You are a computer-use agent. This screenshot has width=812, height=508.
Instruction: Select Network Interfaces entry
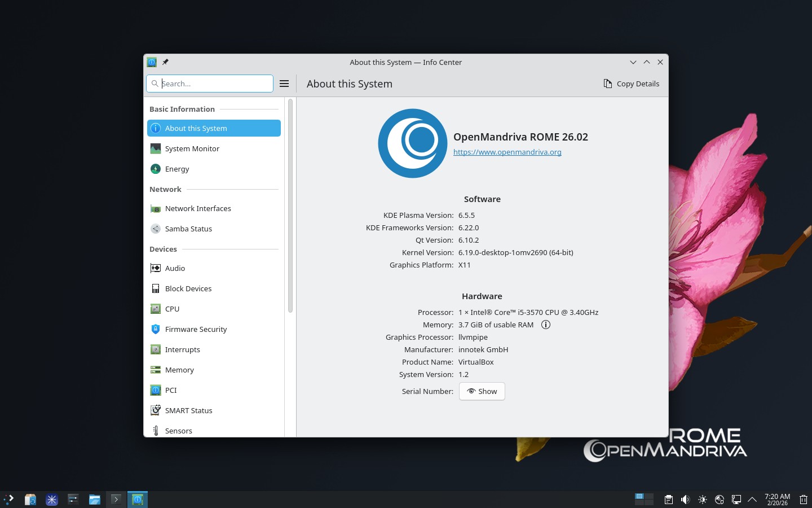(x=197, y=208)
